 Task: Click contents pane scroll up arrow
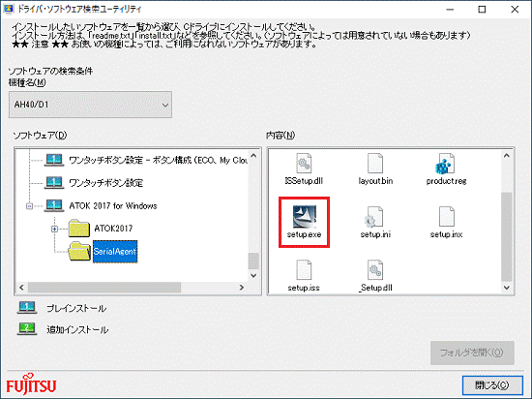point(507,156)
